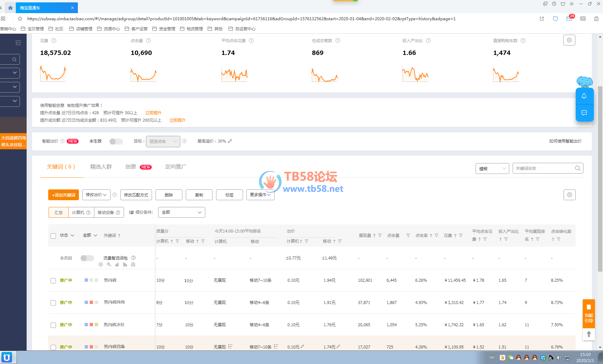Check the 男内裤 keyword row checkbox
Screen dimensions: 603x364
[x=53, y=280]
